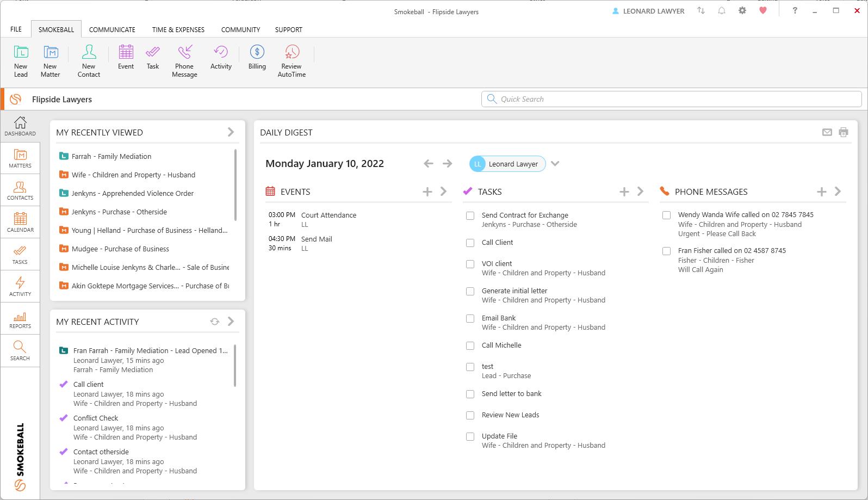Viewport: 868px width, 500px height.
Task: Click the heart icon in title bar
Action: tap(763, 10)
